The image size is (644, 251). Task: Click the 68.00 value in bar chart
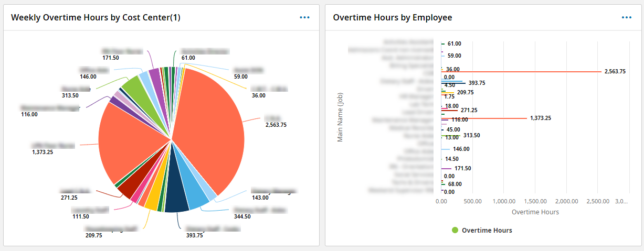click(x=455, y=184)
